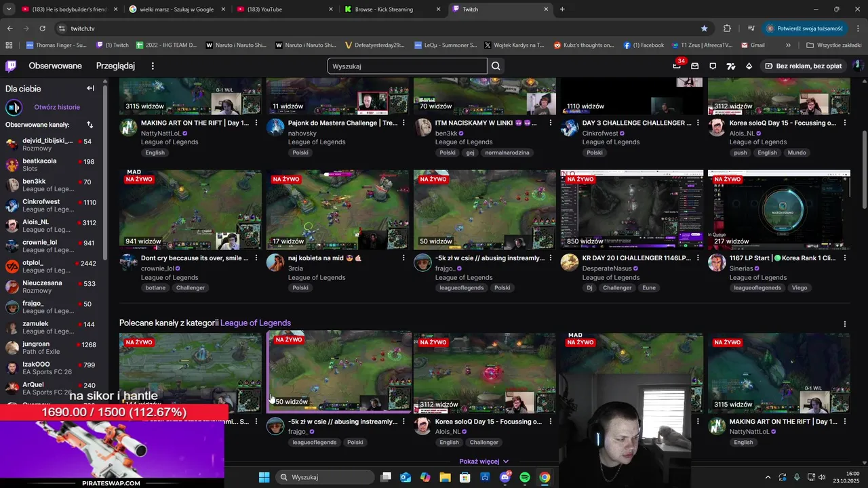Open beatkacola in followed channels
868x488 pixels.
pyautogui.click(x=51, y=165)
